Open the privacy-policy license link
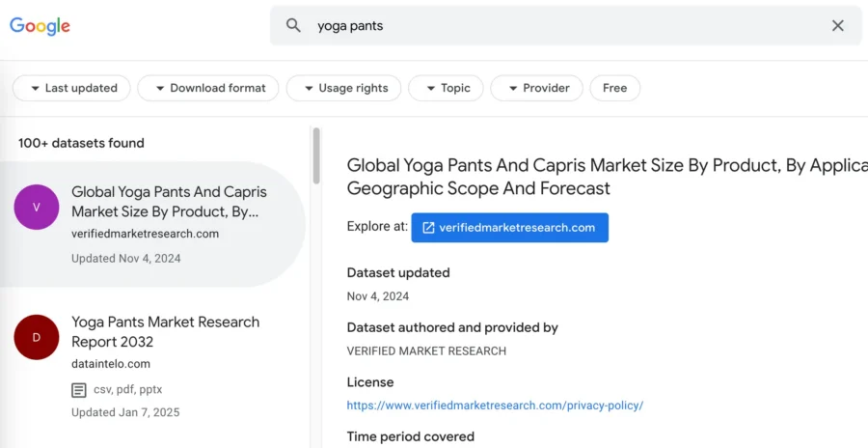The image size is (868, 448). [495, 406]
